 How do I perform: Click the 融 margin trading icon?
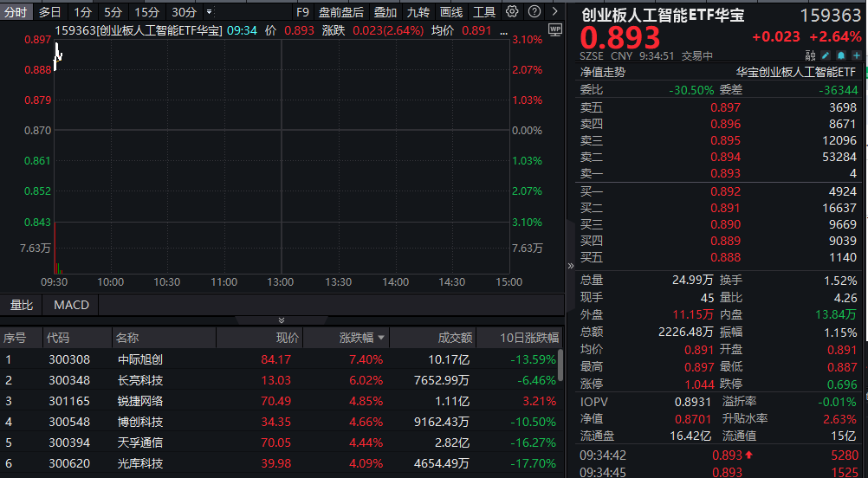point(811,55)
